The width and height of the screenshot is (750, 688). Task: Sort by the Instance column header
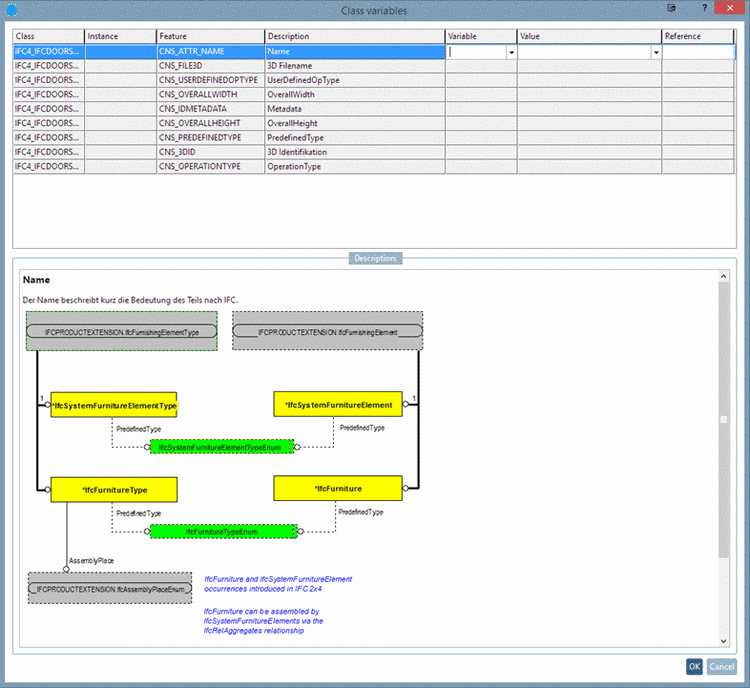(x=120, y=36)
